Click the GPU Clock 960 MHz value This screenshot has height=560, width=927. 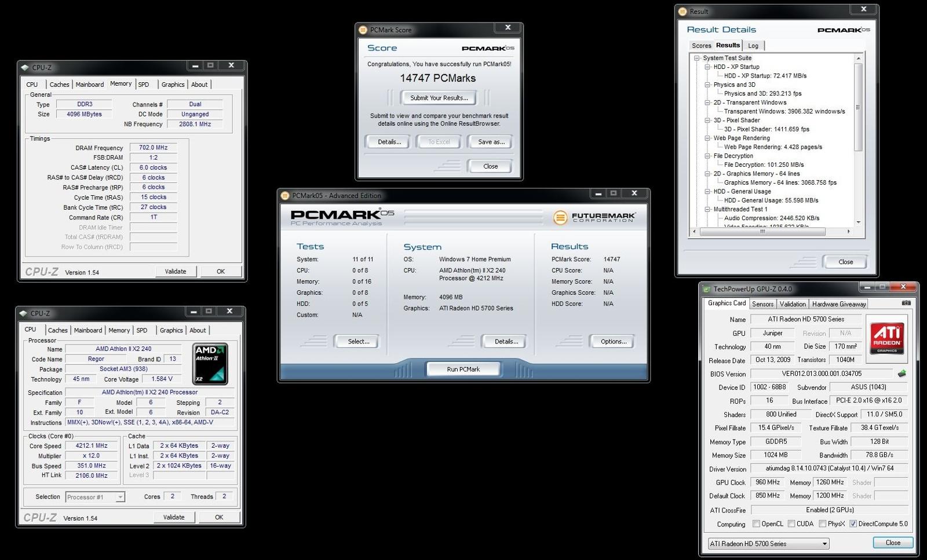[x=768, y=482]
